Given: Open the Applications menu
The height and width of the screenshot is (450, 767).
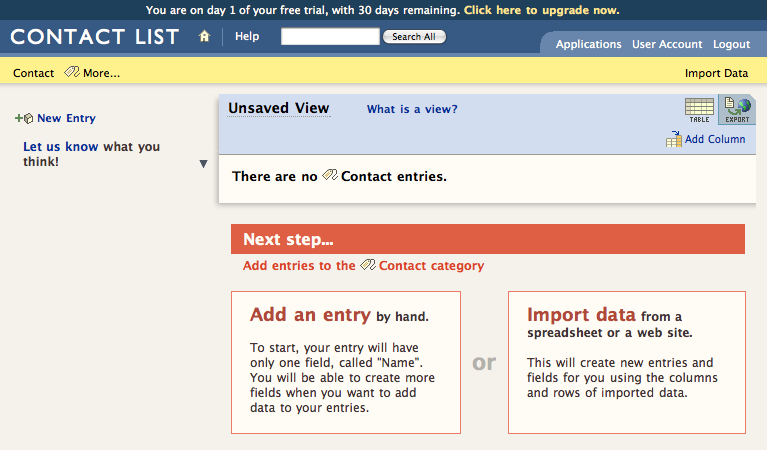Looking at the screenshot, I should pyautogui.click(x=588, y=44).
